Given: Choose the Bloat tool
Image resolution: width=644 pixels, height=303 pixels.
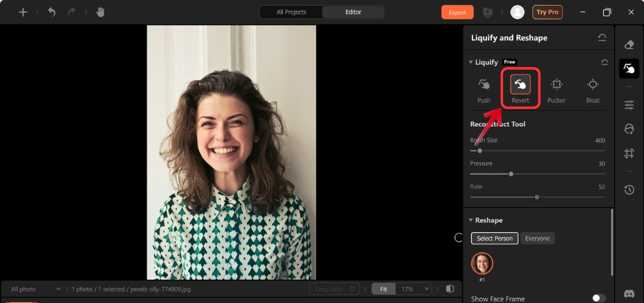Looking at the screenshot, I should pos(592,89).
